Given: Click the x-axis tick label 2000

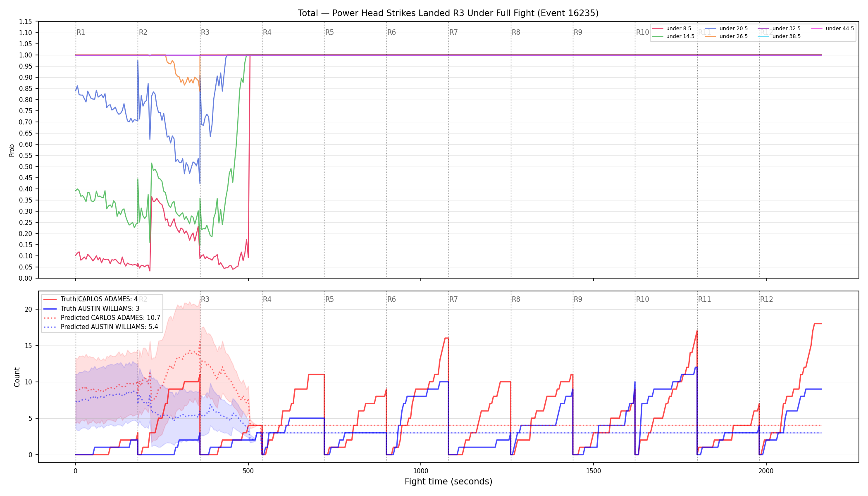Looking at the screenshot, I should tap(766, 471).
